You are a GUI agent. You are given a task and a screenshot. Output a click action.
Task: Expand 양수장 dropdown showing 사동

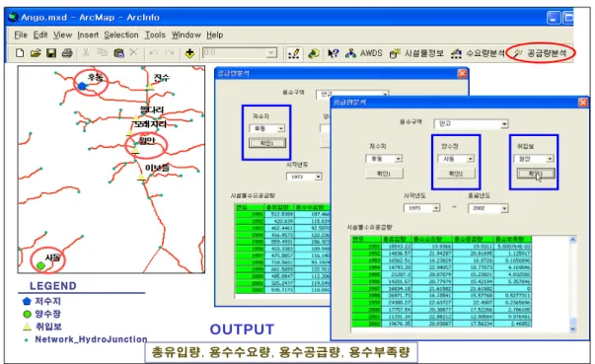(x=470, y=159)
